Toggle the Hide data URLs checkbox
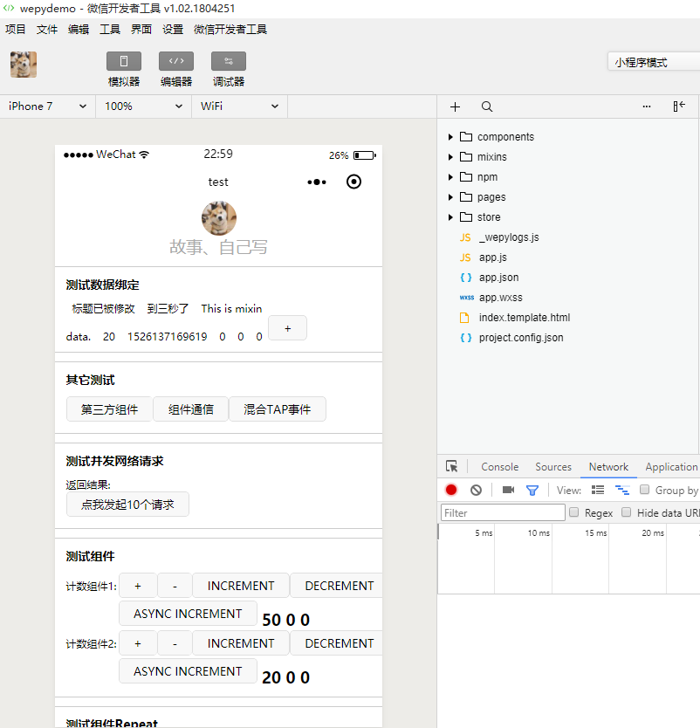The width and height of the screenshot is (700, 728). tap(626, 512)
